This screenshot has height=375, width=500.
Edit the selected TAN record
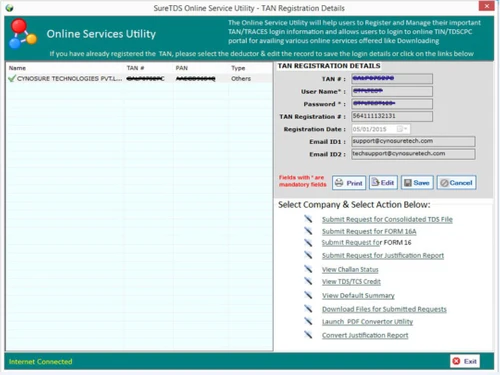[383, 183]
